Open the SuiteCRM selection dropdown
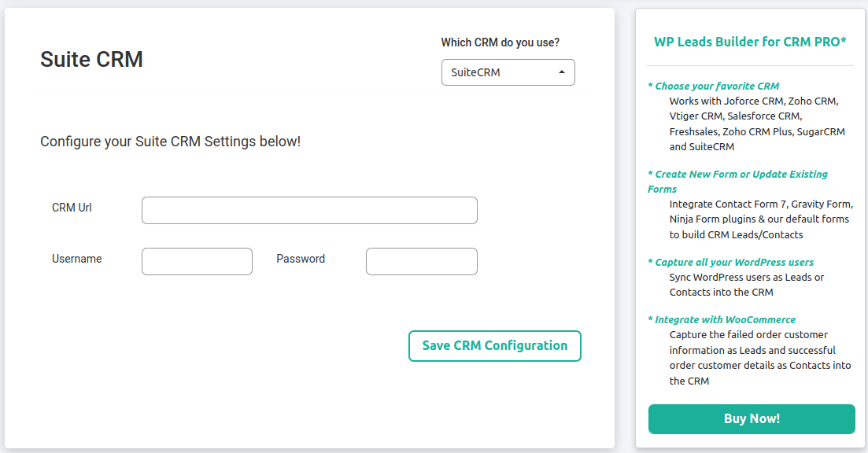The image size is (868, 453). 508,72
